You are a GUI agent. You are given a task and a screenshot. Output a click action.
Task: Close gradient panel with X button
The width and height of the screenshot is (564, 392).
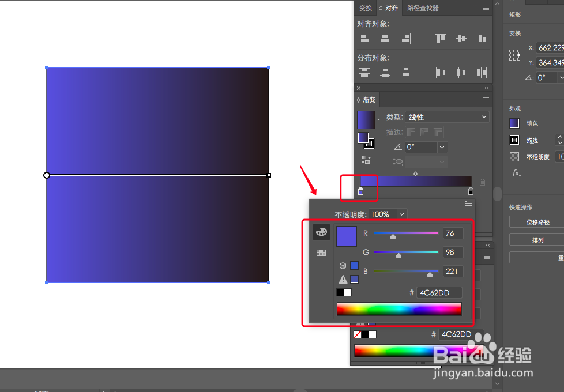359,88
